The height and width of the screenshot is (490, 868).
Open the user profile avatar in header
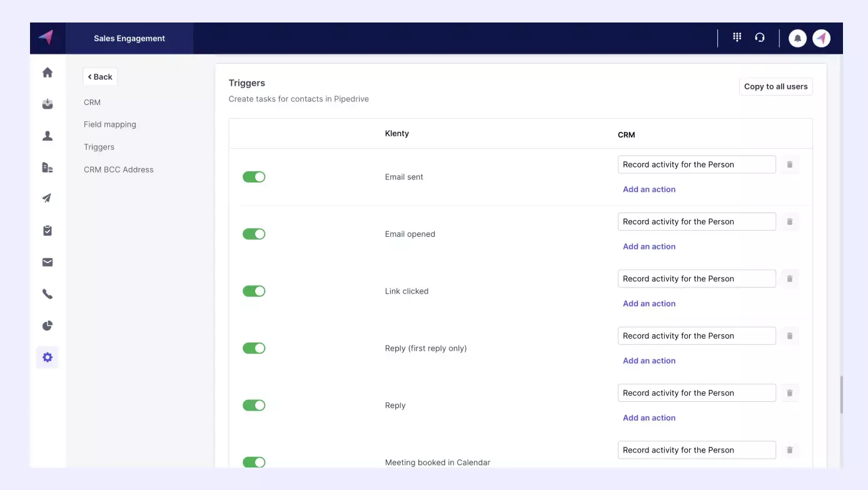[x=822, y=38]
